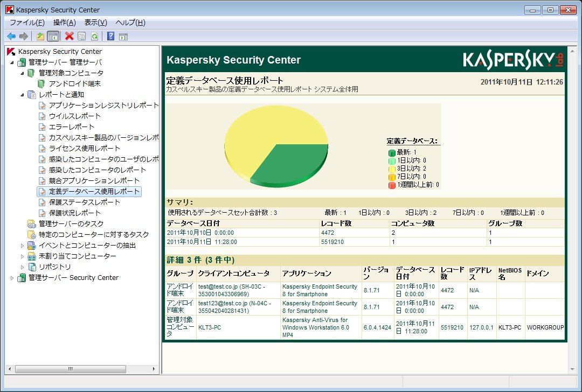Click the Kaspersky Security Center root node icon

tap(11, 52)
